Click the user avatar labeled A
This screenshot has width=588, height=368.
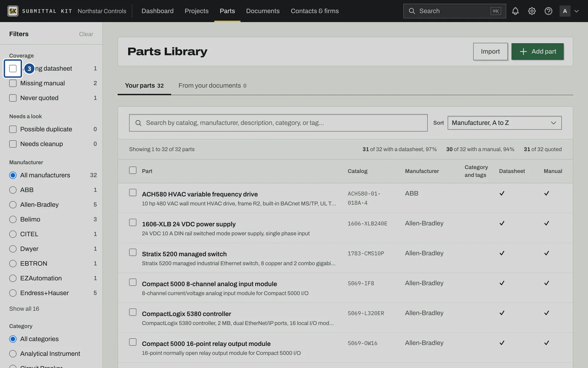(565, 11)
